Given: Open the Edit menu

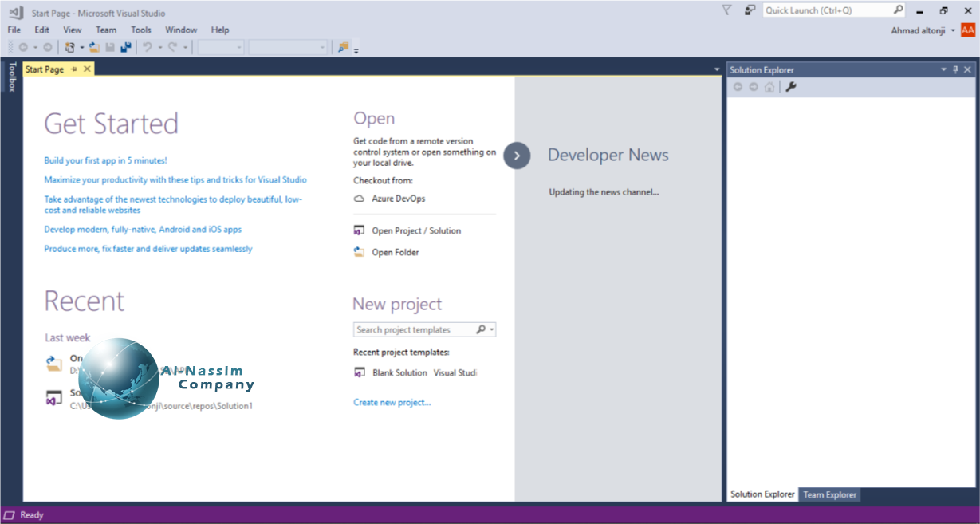Looking at the screenshot, I should [x=41, y=30].
